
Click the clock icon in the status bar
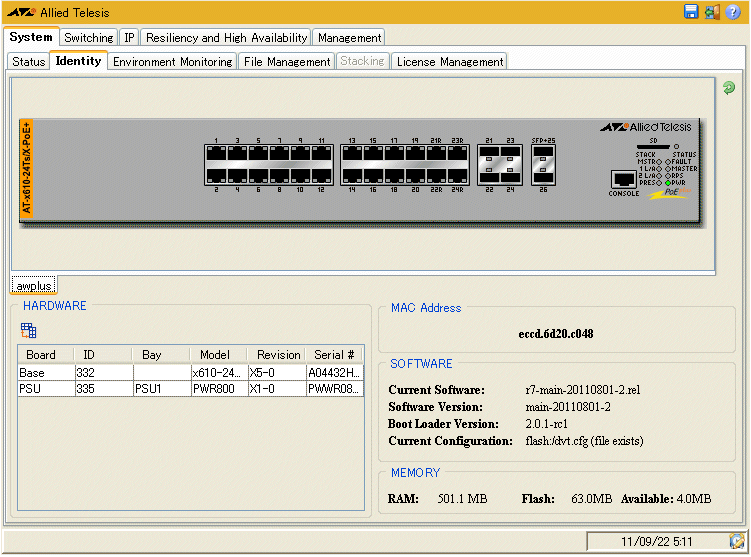click(736, 541)
